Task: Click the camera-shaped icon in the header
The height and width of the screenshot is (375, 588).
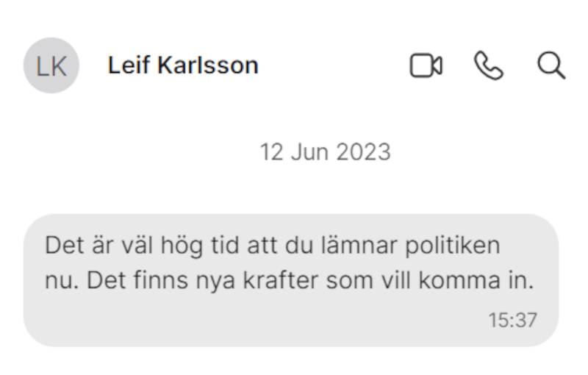Action: pos(426,66)
